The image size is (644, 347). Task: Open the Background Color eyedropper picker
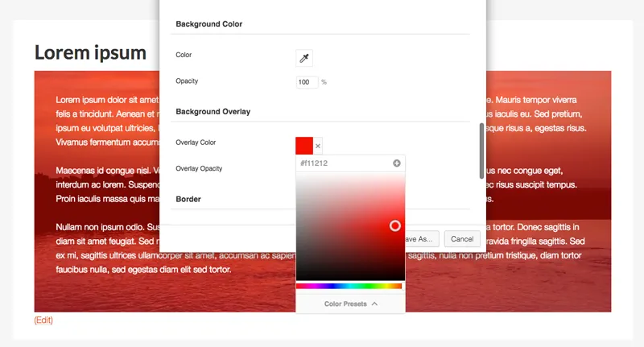pyautogui.click(x=304, y=58)
